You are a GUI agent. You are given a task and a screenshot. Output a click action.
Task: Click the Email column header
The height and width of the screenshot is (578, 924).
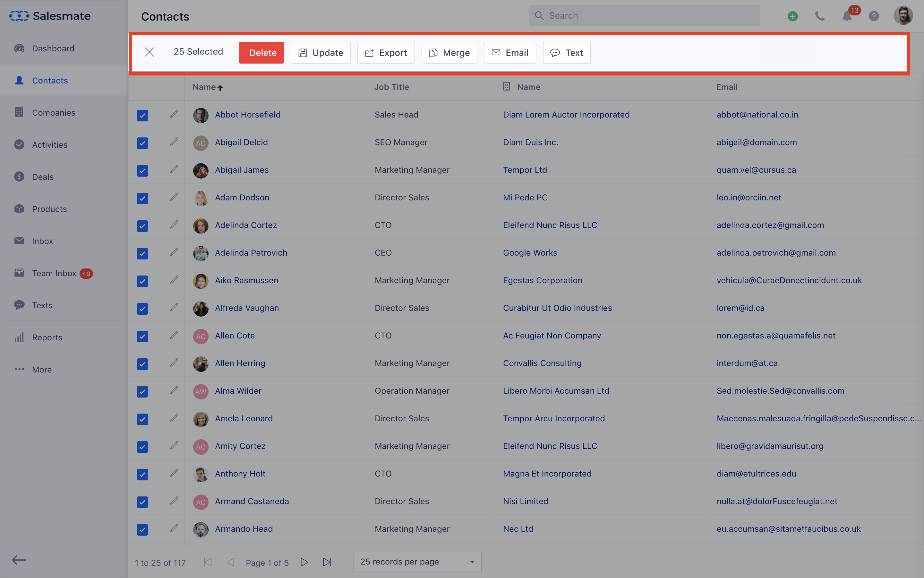[727, 87]
